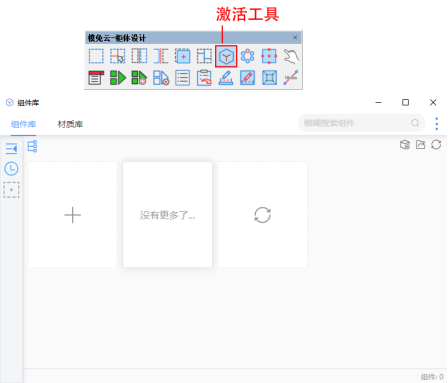Click the green blocks with red badge tool
Image resolution: width=448 pixels, height=383 pixels.
tap(139, 78)
